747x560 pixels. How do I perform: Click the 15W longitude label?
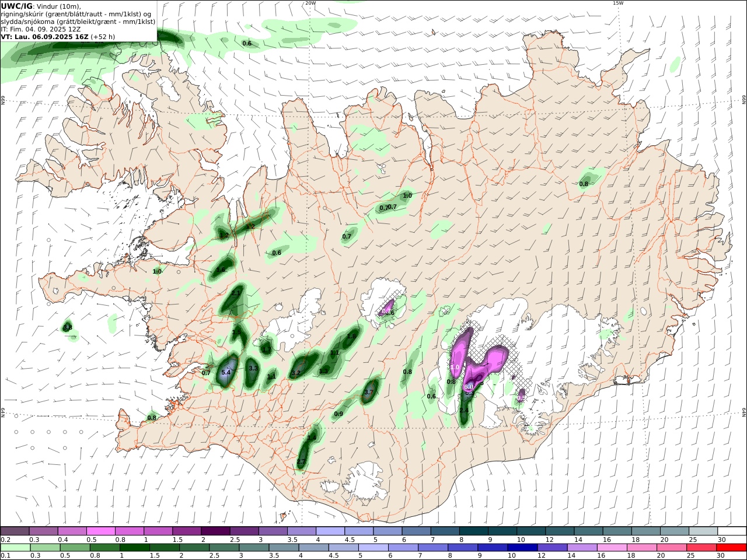[x=618, y=3]
